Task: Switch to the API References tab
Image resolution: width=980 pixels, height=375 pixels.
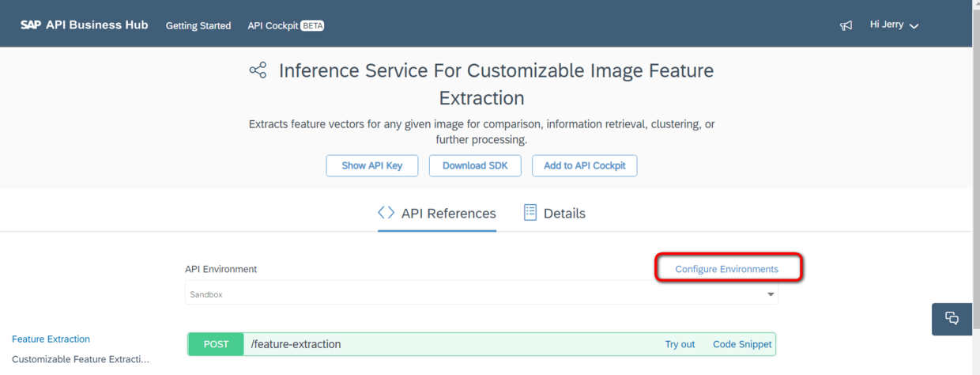Action: (x=448, y=214)
